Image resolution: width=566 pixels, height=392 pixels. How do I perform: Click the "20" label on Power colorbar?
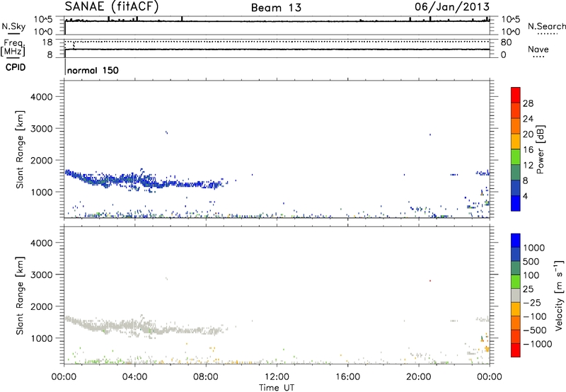click(x=528, y=134)
